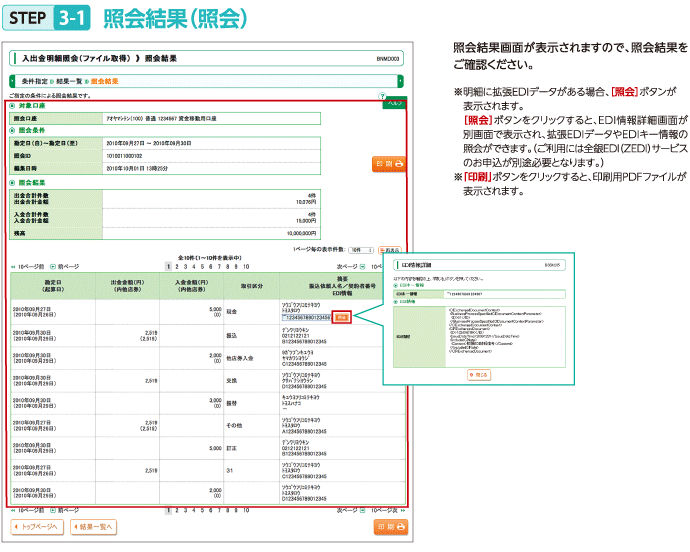Click 前ページ link above the table

65,267
